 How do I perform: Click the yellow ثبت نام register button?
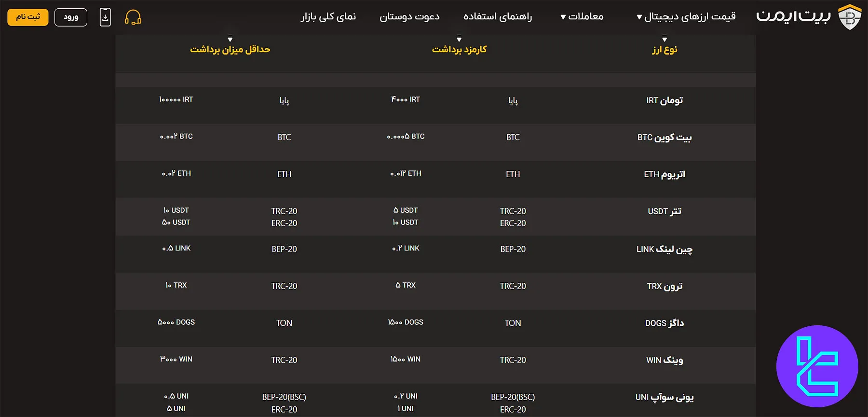click(x=28, y=17)
